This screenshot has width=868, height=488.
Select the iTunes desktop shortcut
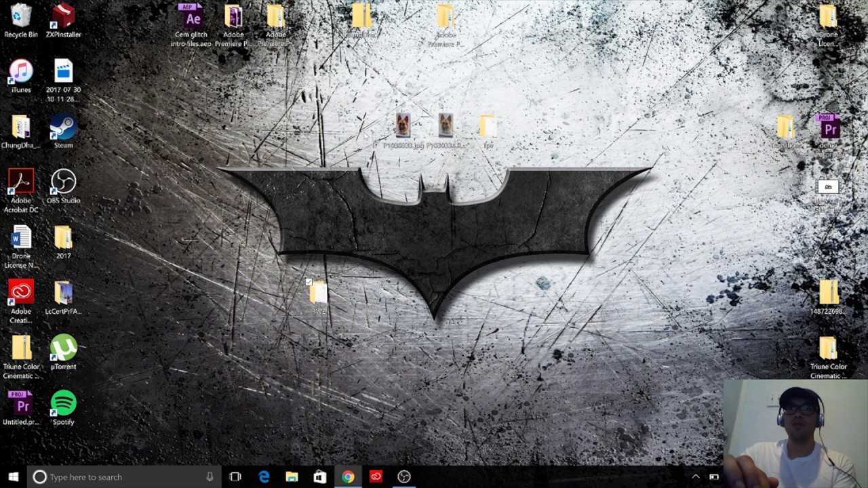tap(21, 76)
